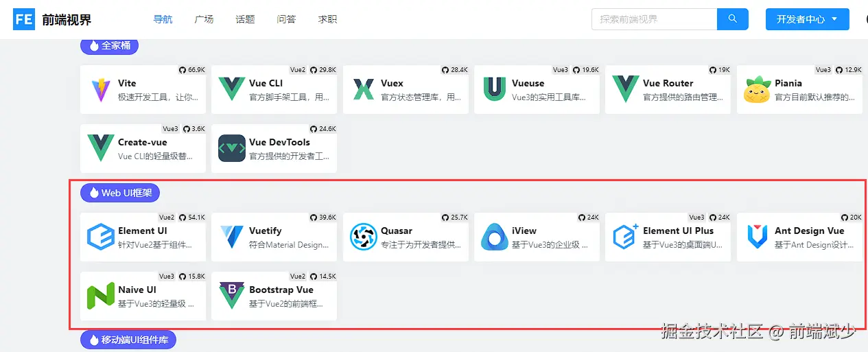The width and height of the screenshot is (868, 352).
Task: Click GitHub star icon on Quasar card
Action: (445, 218)
